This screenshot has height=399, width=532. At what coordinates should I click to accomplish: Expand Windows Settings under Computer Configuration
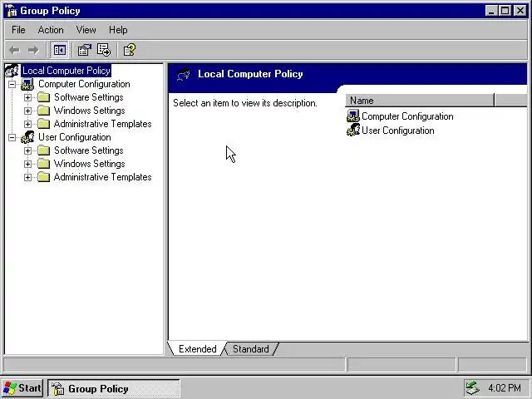tap(27, 111)
